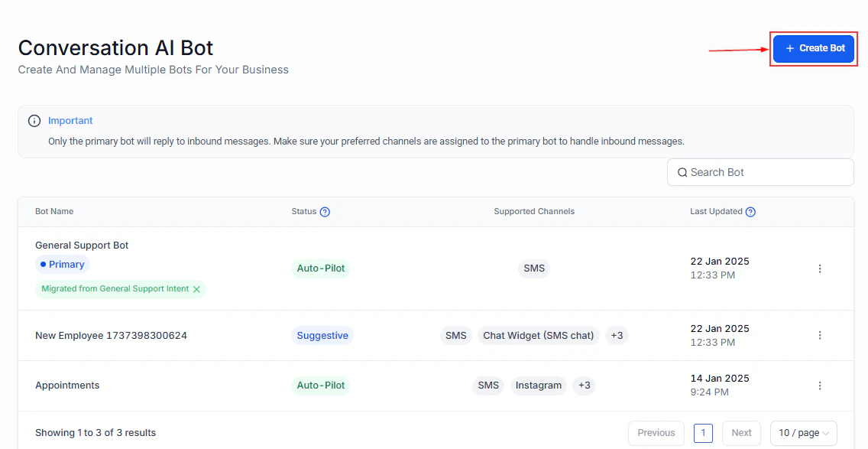Open the Appointments bot entry
Screen dimensions: 868x449
[x=67, y=386]
